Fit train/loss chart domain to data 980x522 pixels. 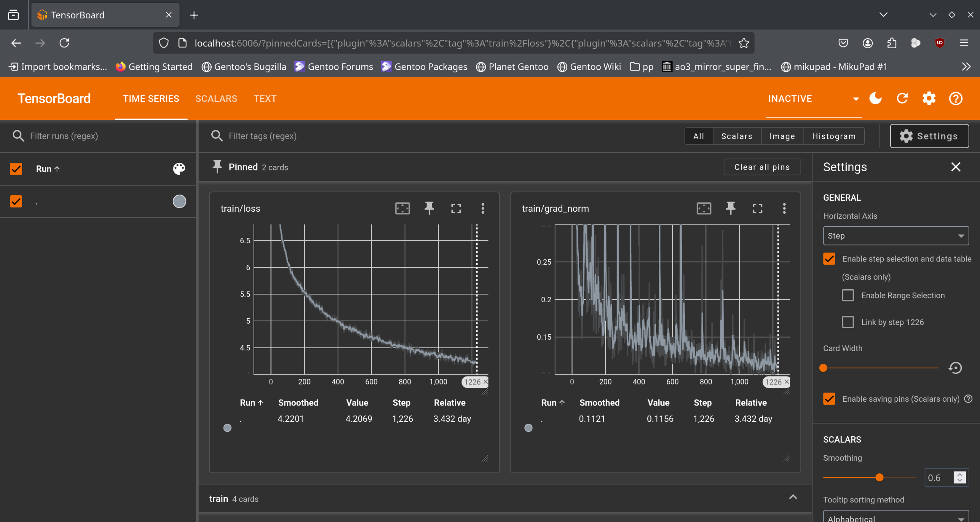402,208
